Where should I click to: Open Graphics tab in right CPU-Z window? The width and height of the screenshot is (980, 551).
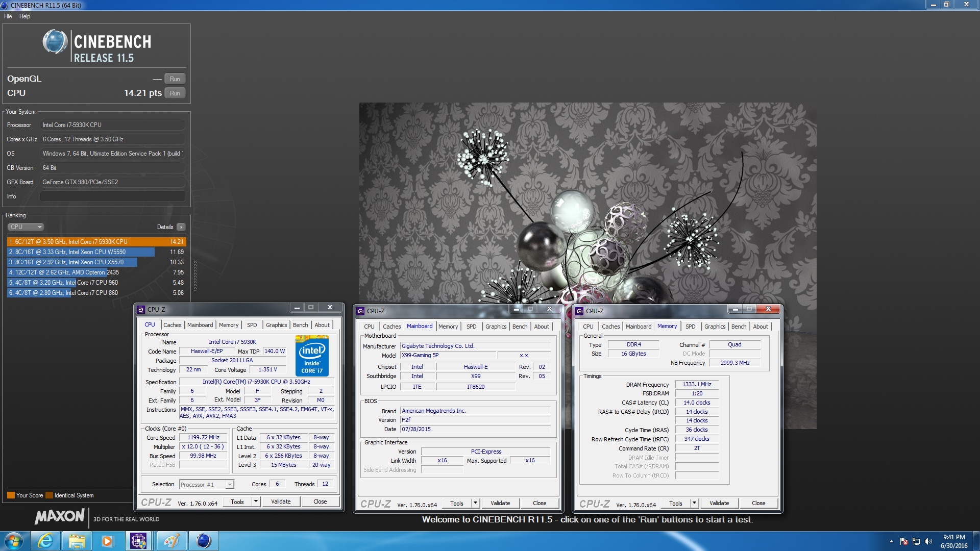[715, 327]
